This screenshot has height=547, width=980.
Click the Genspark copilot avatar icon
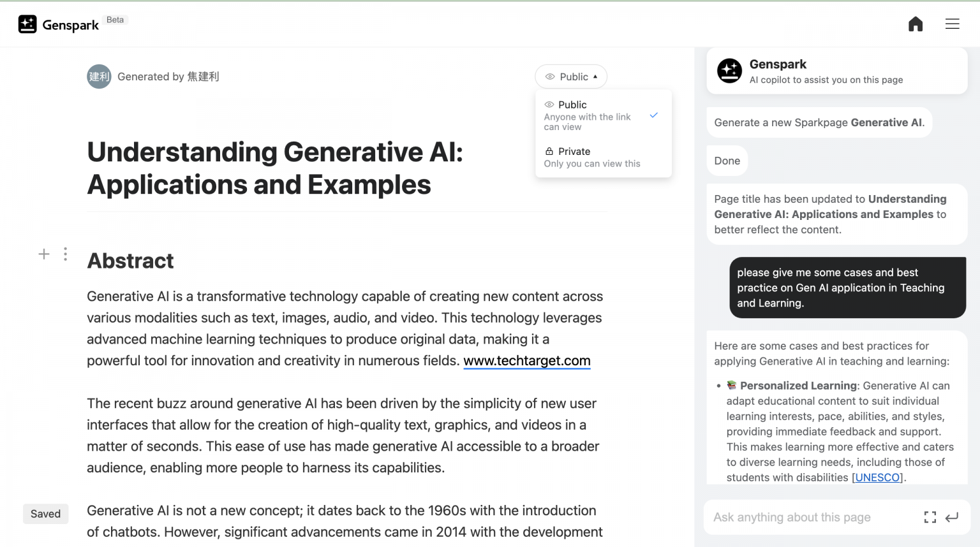729,71
